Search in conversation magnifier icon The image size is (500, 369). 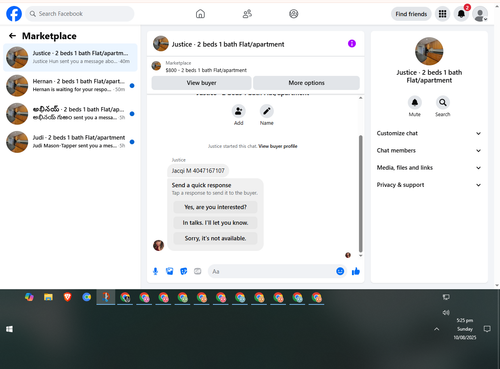coord(443,103)
